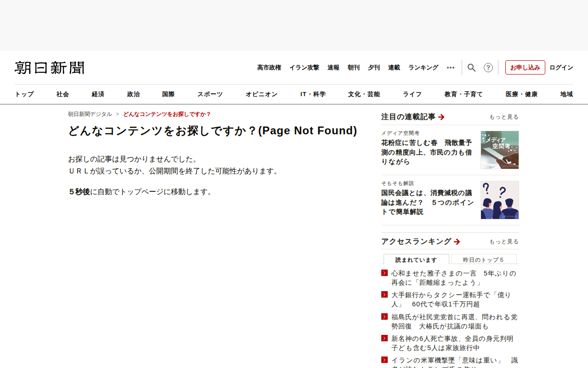
Task: Click the メディア空間考 series label
Action: click(400, 133)
